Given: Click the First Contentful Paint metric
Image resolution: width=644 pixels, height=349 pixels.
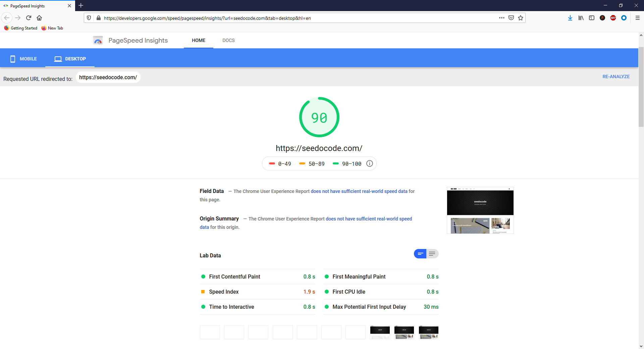Looking at the screenshot, I should pos(258,277).
